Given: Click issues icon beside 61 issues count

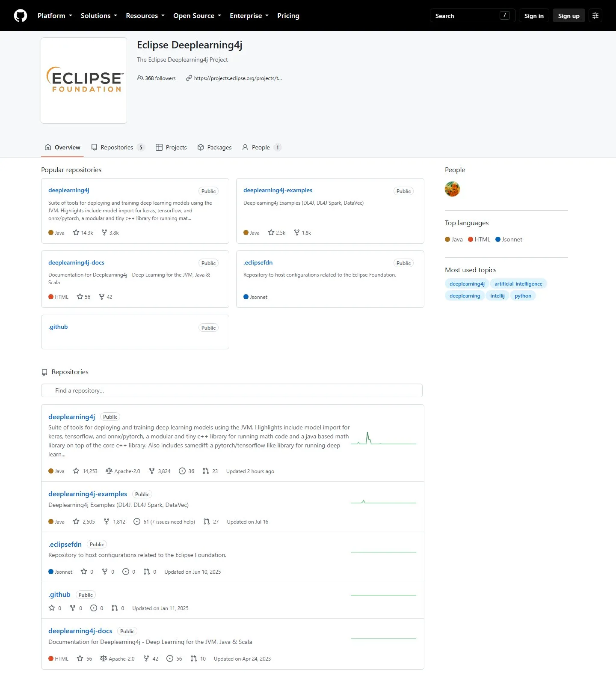Looking at the screenshot, I should 137,521.
